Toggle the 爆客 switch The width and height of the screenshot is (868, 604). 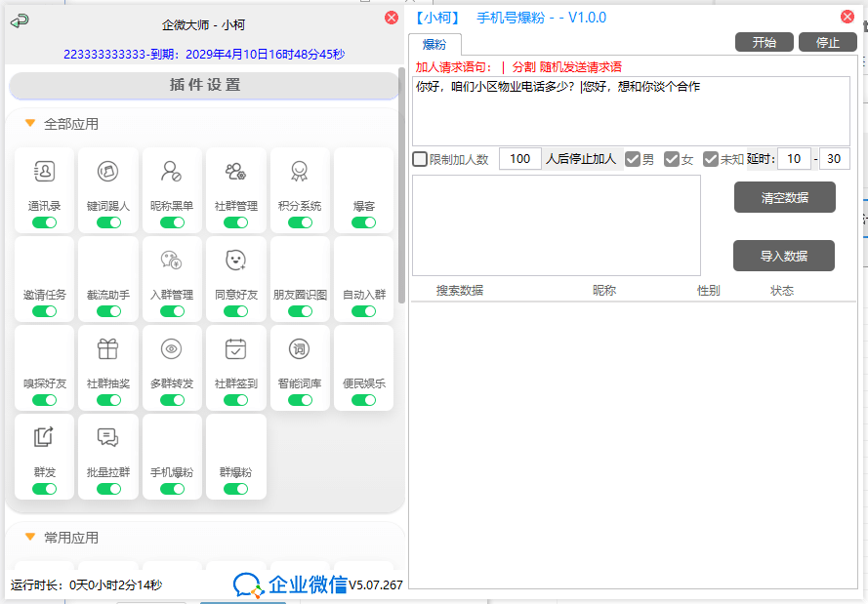pyautogui.click(x=363, y=222)
